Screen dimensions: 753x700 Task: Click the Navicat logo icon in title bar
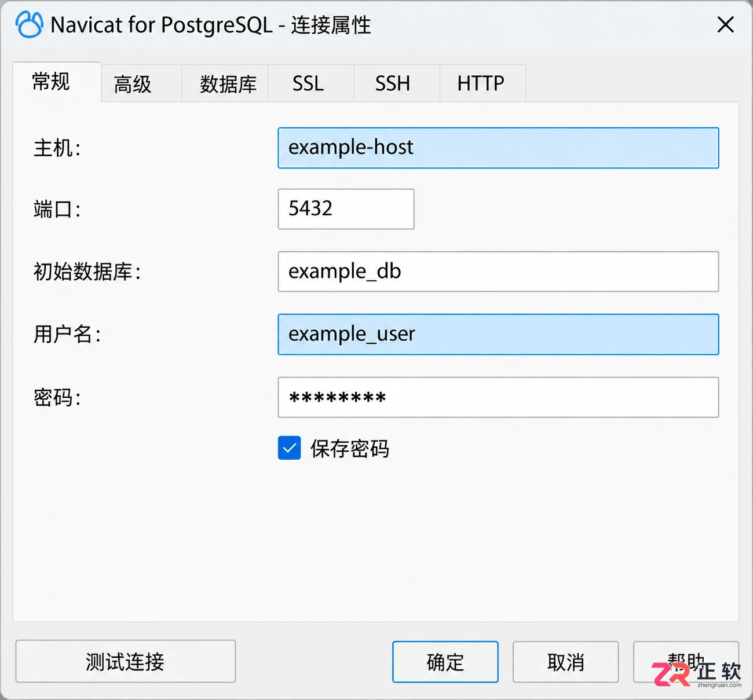[x=30, y=25]
